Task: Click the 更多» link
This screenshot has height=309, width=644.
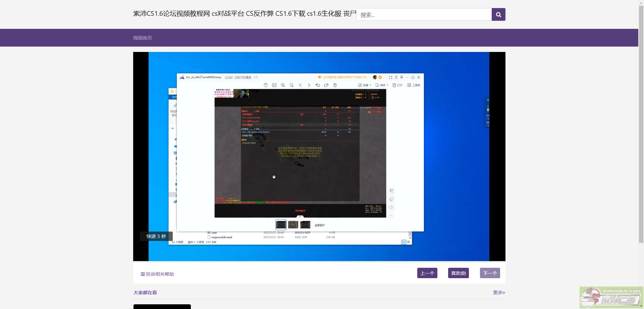Action: (x=499, y=293)
